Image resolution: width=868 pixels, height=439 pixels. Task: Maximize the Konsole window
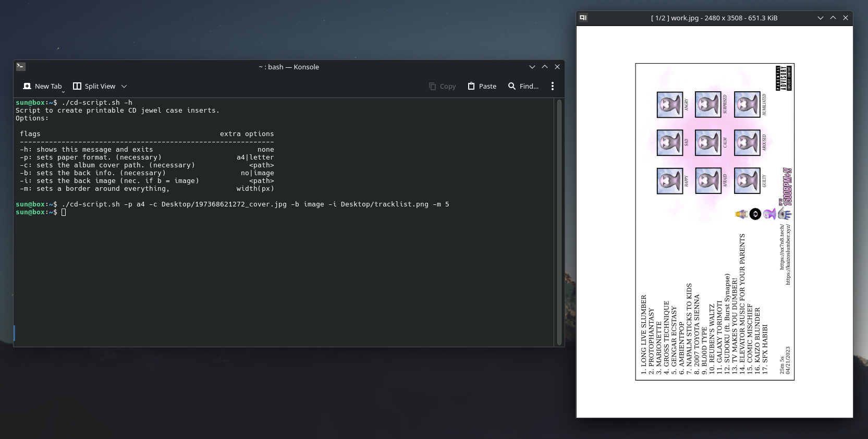[x=545, y=67]
